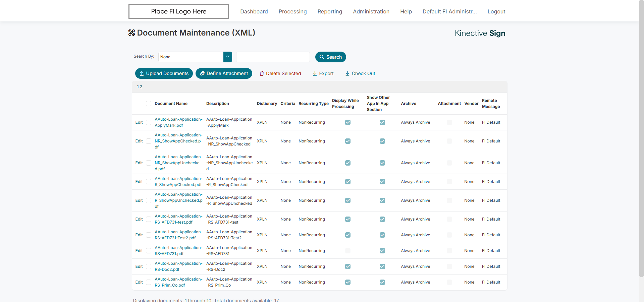Click the search text input field
The height and width of the screenshot is (302, 644).
273,57
